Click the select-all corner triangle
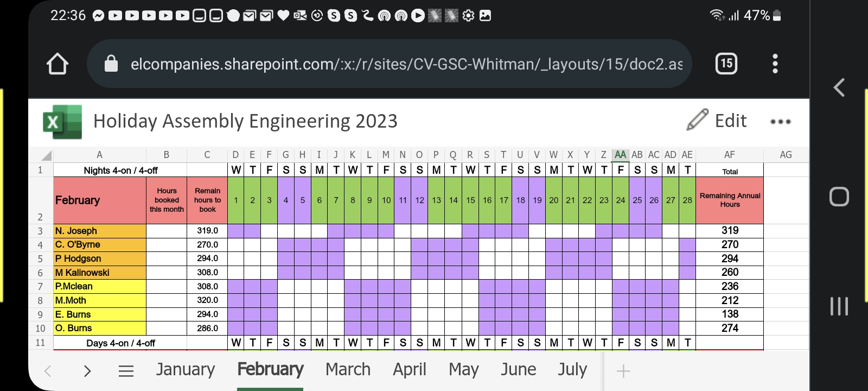Image resolution: width=868 pixels, height=391 pixels. pyautogui.click(x=47, y=155)
